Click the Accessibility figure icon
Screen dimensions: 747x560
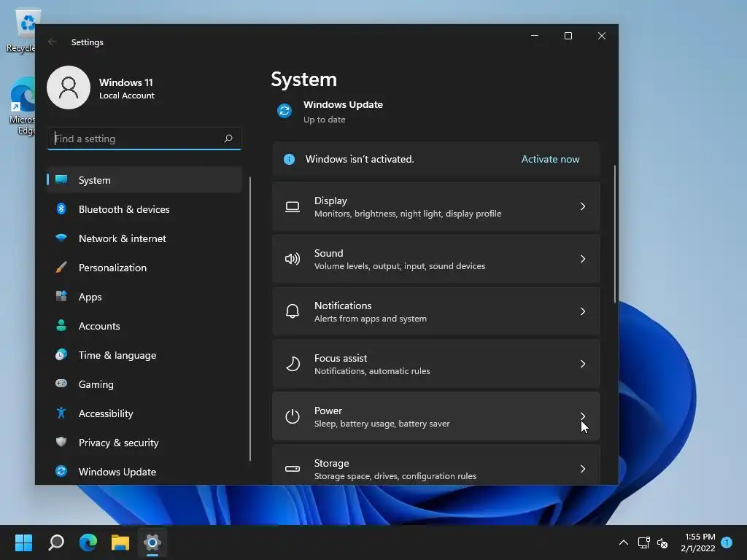(61, 413)
